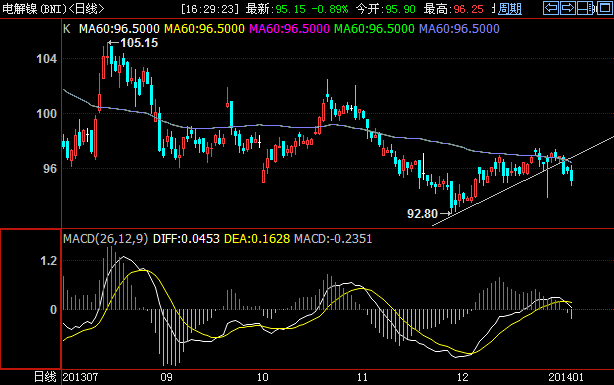614x385 pixels.
Task: Click the 105.15 high price annotation
Action: coord(139,43)
